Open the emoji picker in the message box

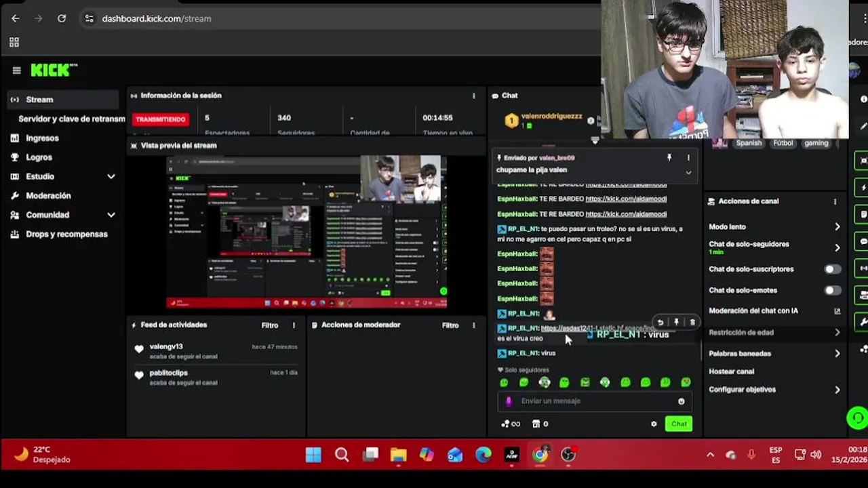coord(681,401)
